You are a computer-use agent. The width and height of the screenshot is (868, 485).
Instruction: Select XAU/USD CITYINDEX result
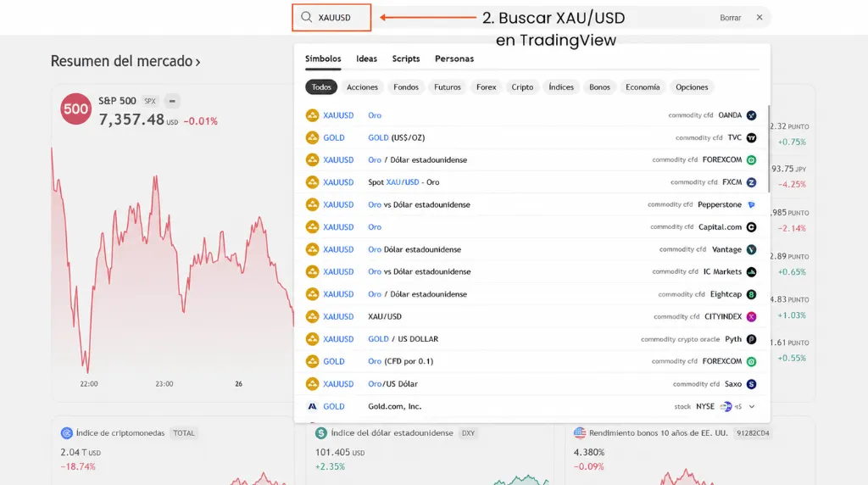click(x=531, y=316)
